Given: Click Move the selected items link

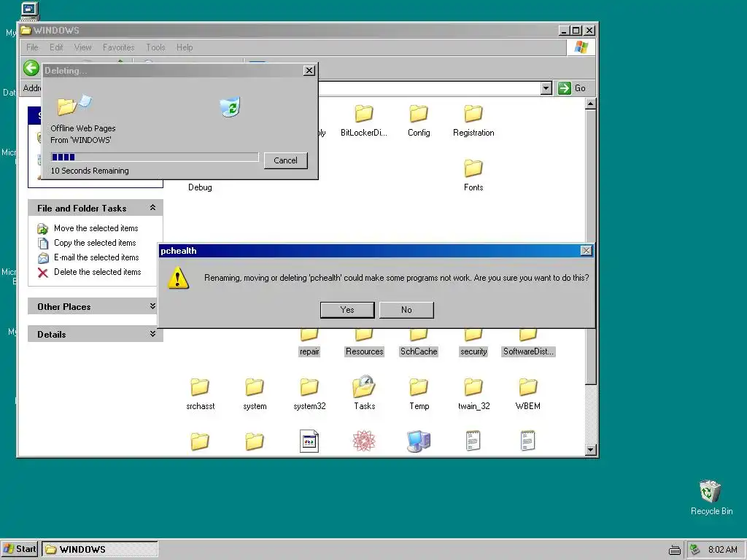Looking at the screenshot, I should 96,228.
